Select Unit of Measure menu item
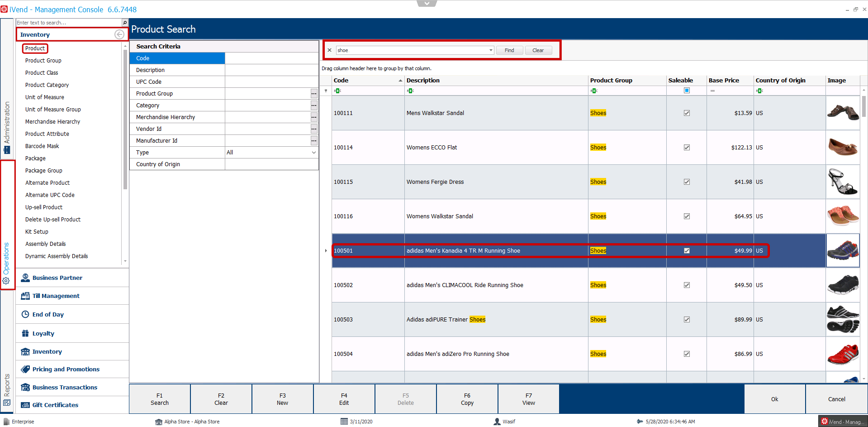The image size is (868, 427). pos(45,97)
